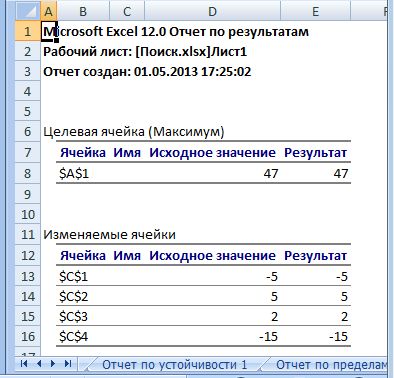Click 'Имя' header in row 7
The width and height of the screenshot is (394, 378).
click(127, 153)
